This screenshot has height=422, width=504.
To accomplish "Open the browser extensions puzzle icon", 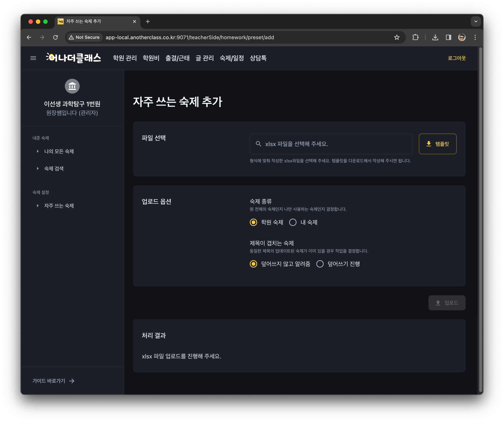I will (416, 37).
